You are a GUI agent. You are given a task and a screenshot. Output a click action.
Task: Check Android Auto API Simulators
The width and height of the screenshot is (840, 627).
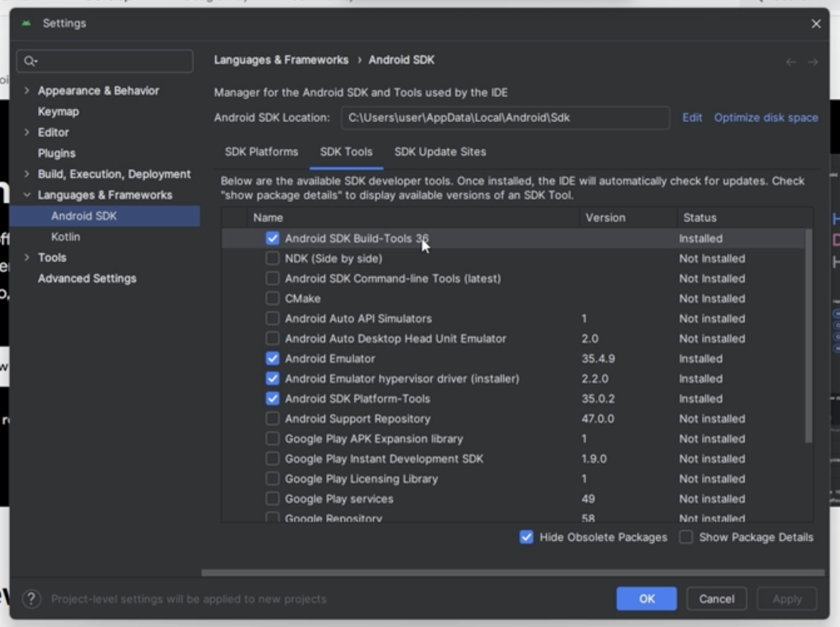[272, 318]
